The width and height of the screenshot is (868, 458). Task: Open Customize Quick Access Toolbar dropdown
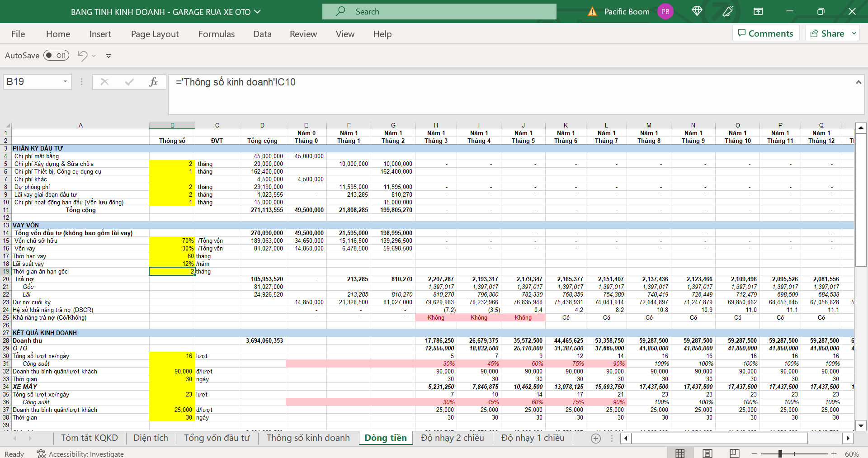[108, 56]
